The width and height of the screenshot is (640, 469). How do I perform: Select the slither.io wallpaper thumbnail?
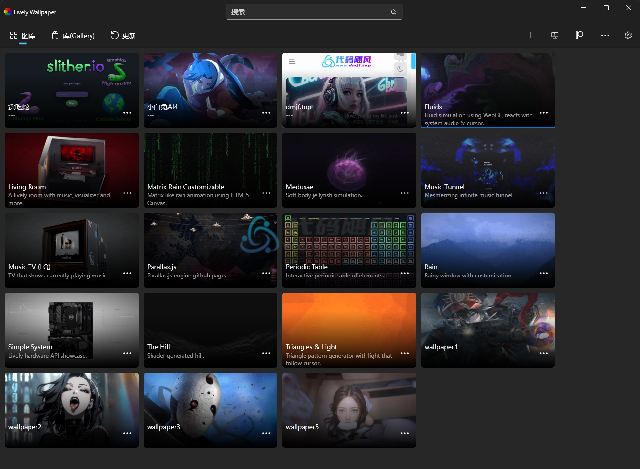click(x=72, y=90)
